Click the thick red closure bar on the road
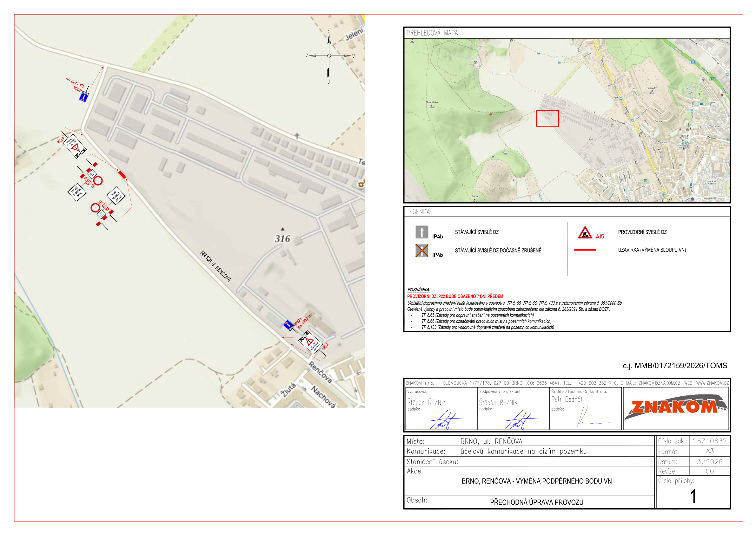 (122, 174)
